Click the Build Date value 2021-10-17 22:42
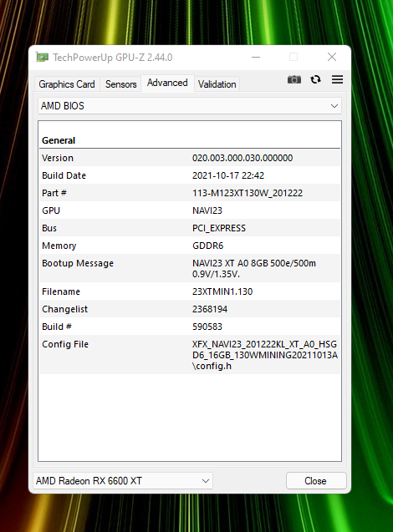The image size is (393, 532). pyautogui.click(x=228, y=175)
